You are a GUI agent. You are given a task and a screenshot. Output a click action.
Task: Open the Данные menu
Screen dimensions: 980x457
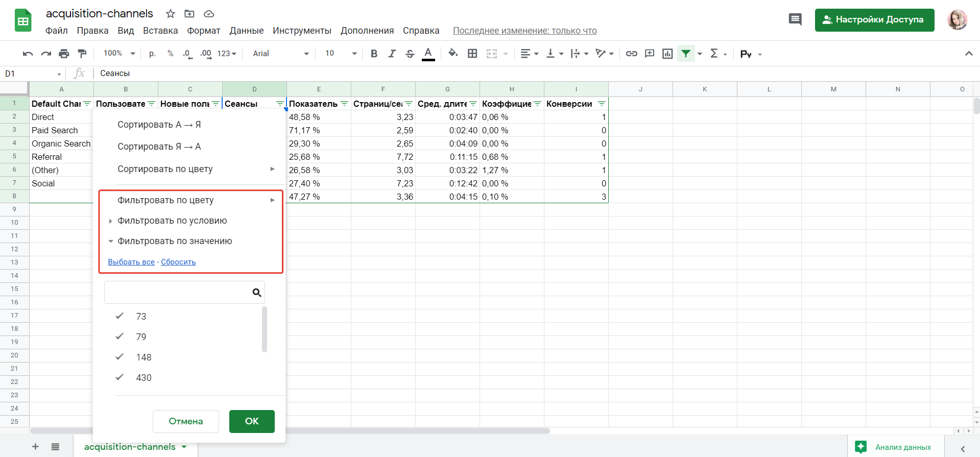pos(246,31)
